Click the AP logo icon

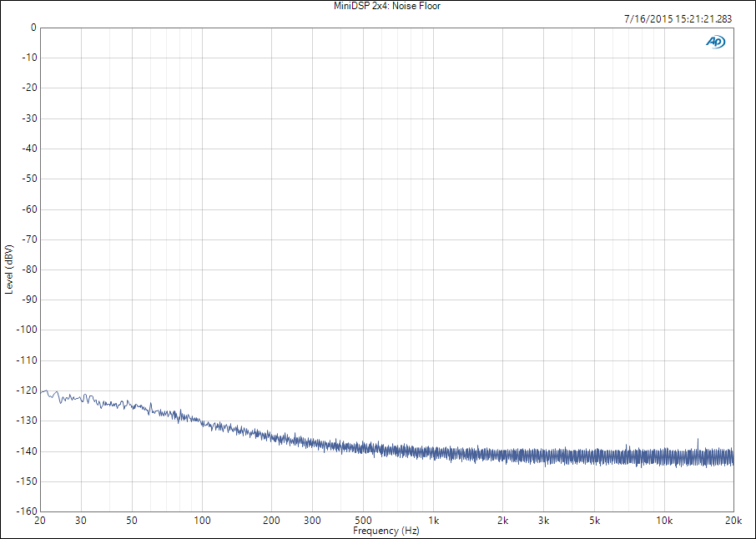[715, 42]
